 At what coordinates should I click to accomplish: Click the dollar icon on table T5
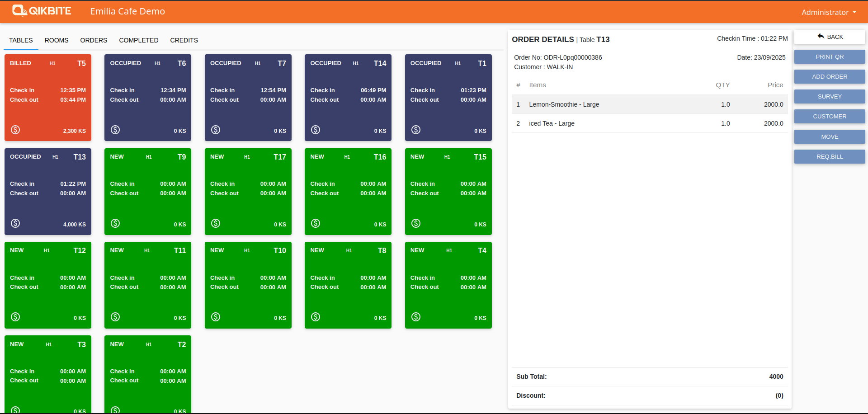15,130
